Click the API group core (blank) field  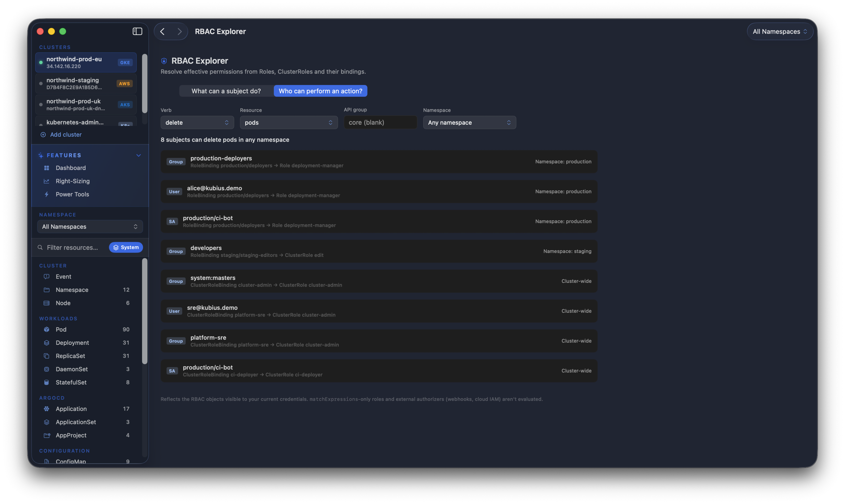(380, 122)
